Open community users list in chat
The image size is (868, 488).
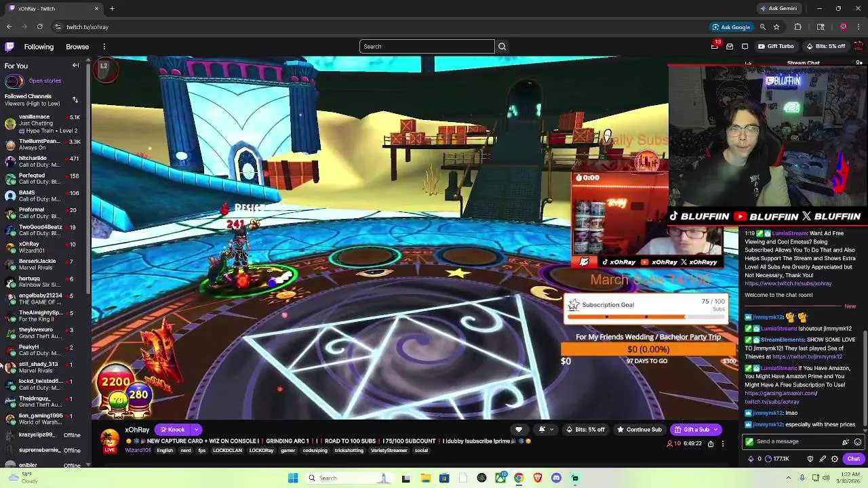pos(859,63)
